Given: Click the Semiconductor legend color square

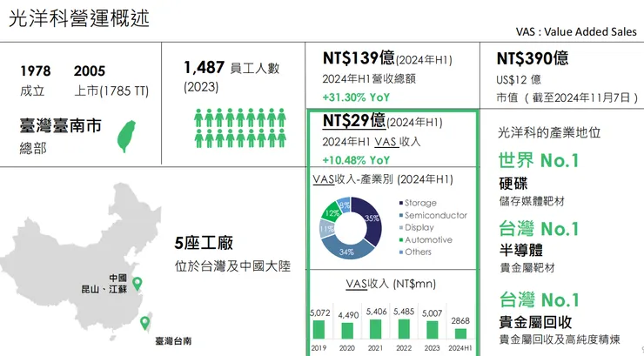Looking at the screenshot, I should tap(401, 215).
